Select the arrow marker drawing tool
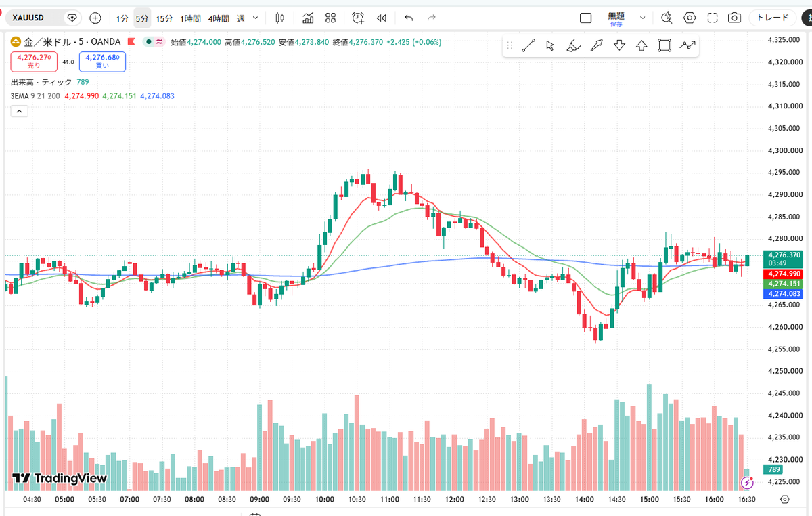 coord(596,45)
